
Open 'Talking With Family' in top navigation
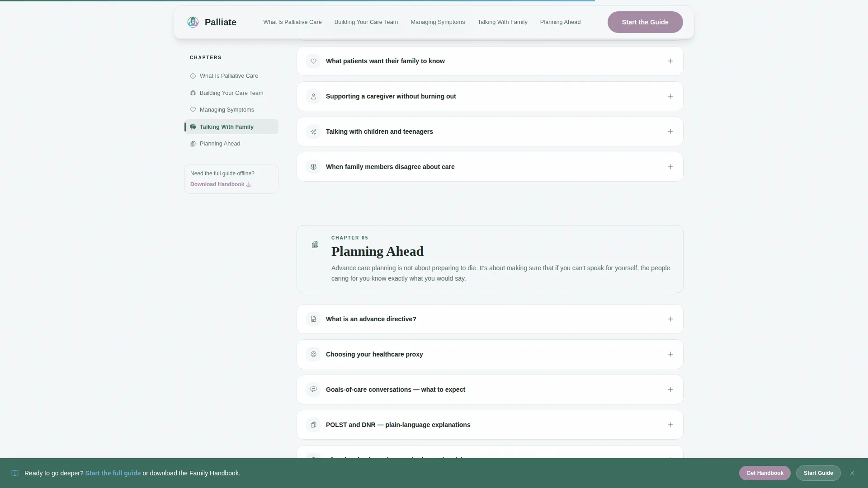[x=502, y=22]
